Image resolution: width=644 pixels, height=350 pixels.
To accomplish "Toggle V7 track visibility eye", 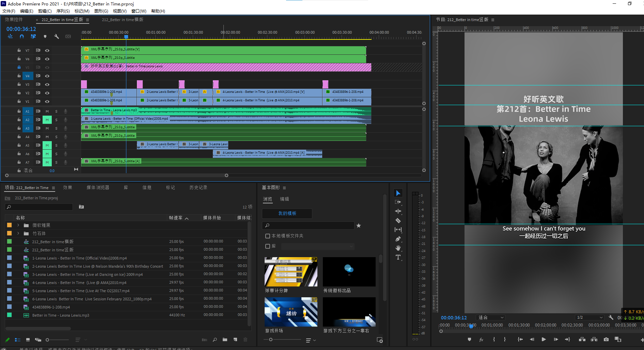I will [x=47, y=50].
